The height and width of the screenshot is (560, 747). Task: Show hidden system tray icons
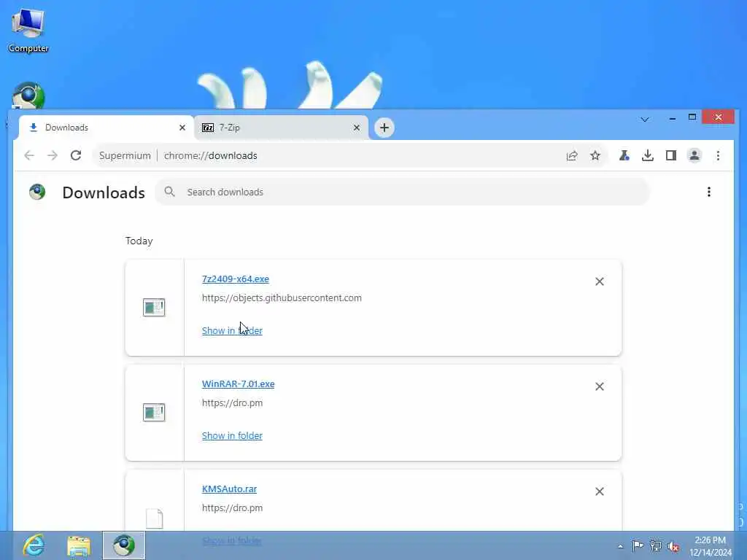coord(620,546)
